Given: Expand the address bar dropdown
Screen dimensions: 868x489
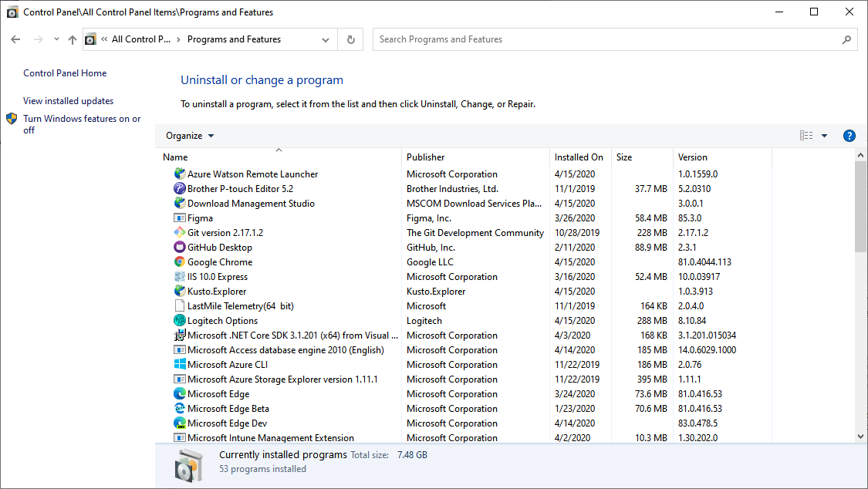Looking at the screenshot, I should tap(325, 39).
